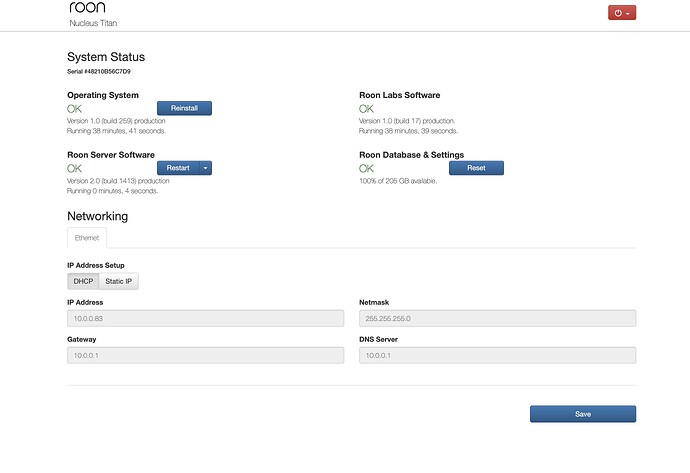Click the Roon Server Software OK status
This screenshot has width=690, height=473.
tap(74, 169)
